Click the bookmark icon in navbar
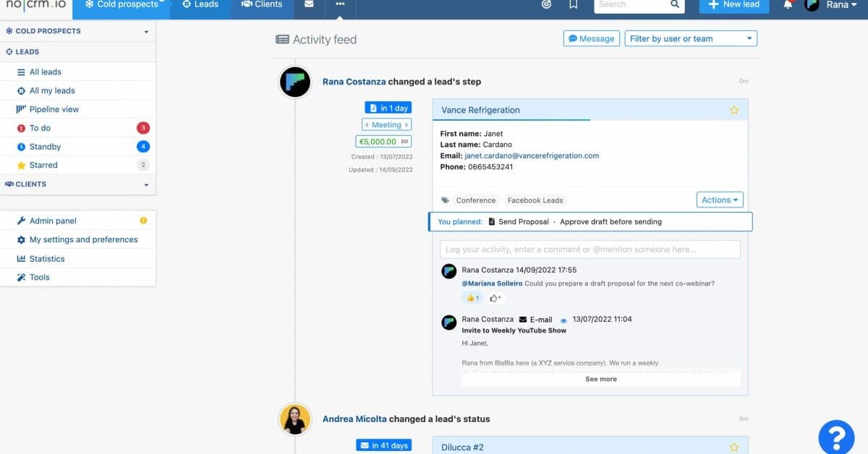 574,5
